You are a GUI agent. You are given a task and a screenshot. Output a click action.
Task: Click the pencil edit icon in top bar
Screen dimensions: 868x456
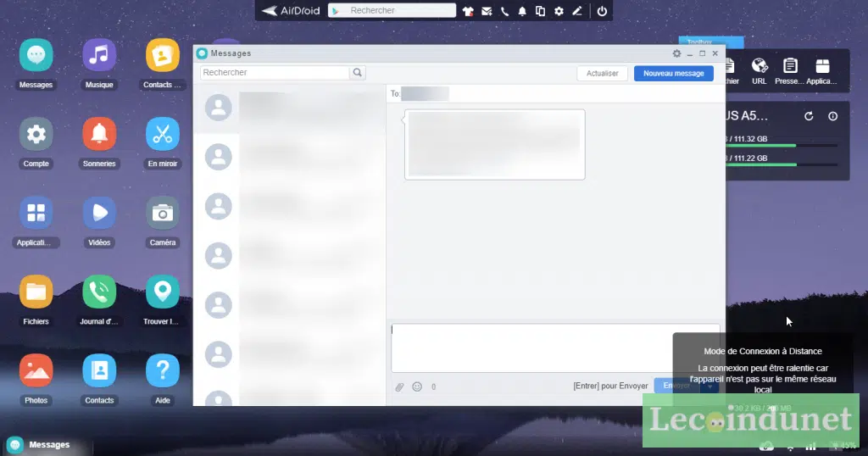577,11
